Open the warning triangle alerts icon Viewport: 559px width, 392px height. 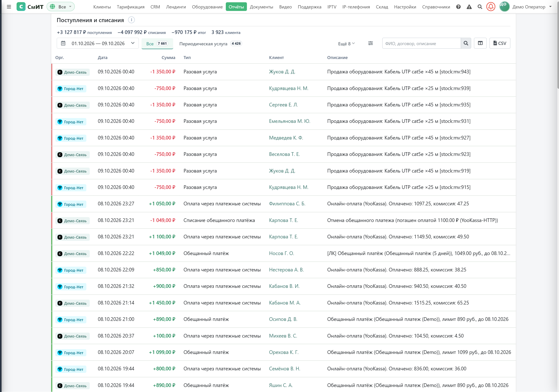pyautogui.click(x=469, y=7)
